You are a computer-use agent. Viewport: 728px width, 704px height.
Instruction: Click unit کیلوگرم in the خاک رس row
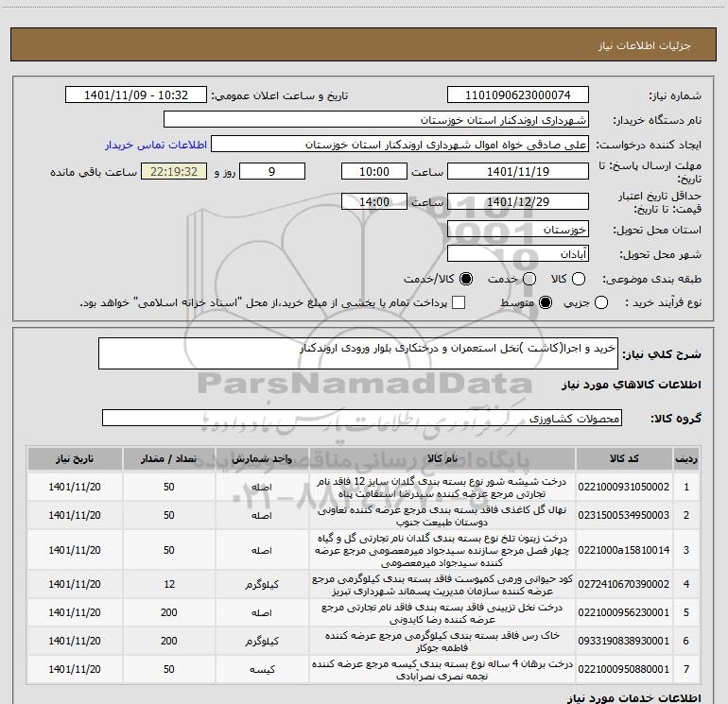(x=262, y=641)
